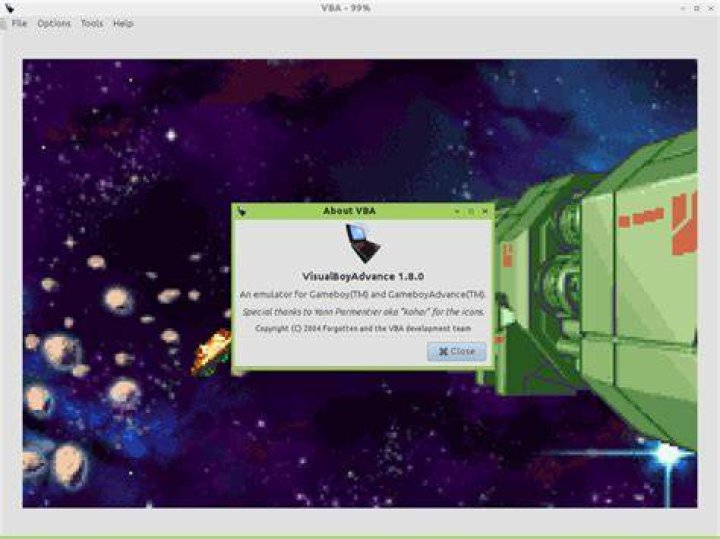The height and width of the screenshot is (539, 720).
Task: Open the Help menu
Action: click(x=123, y=23)
